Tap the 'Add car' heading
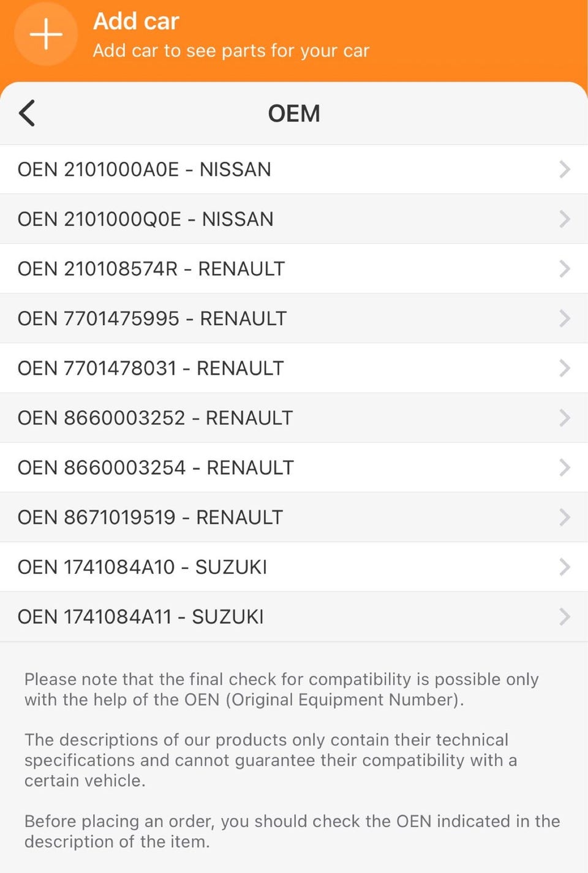The image size is (588, 873). pyautogui.click(x=136, y=21)
